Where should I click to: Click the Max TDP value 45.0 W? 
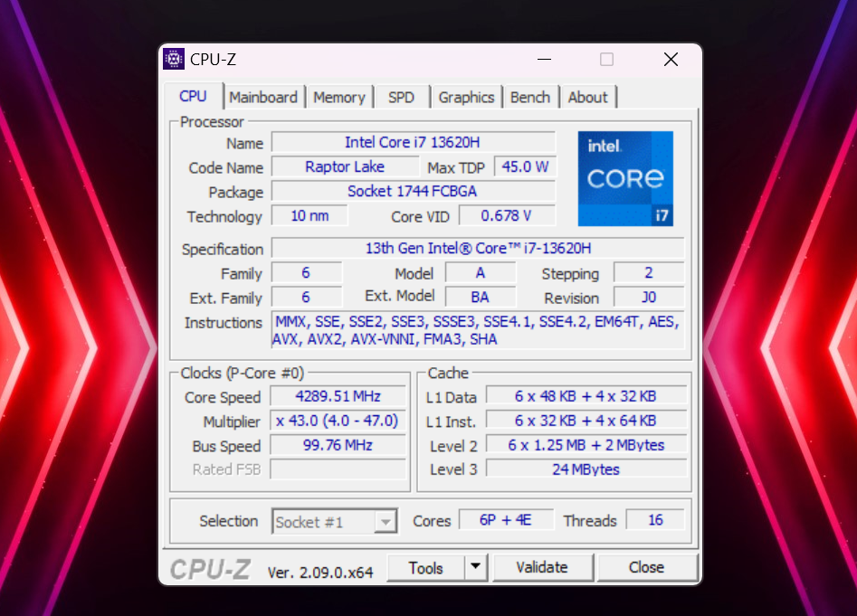(x=525, y=166)
